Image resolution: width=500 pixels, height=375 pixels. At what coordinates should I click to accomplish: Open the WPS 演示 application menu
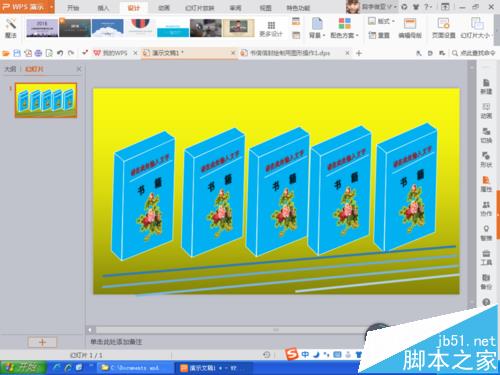coord(27,7)
